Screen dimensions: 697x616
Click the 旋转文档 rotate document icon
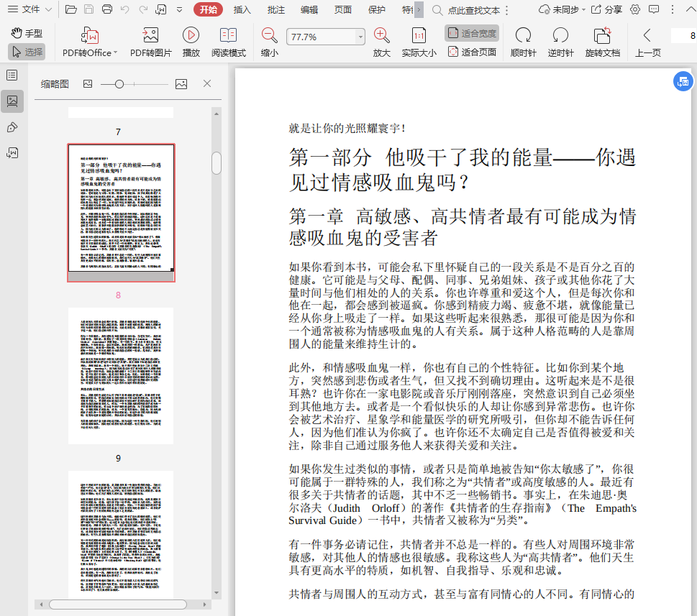(x=602, y=36)
